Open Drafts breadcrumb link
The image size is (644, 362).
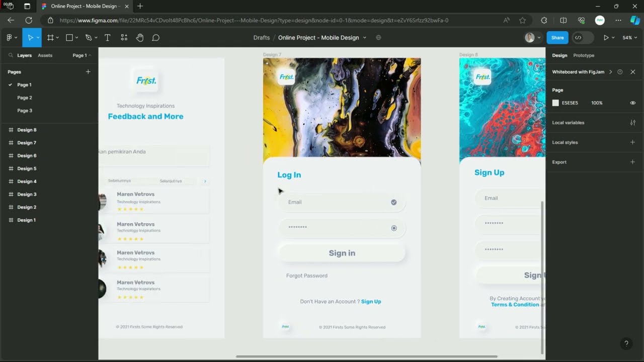click(x=262, y=38)
